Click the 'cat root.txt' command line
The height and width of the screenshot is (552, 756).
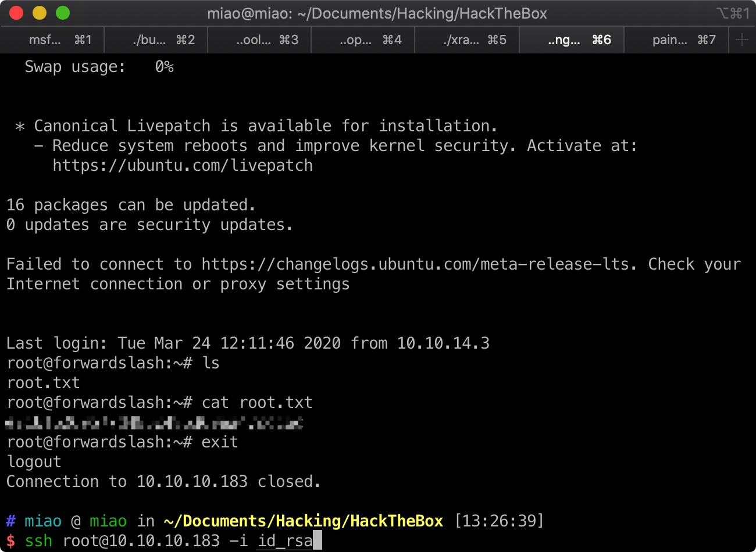(x=159, y=403)
